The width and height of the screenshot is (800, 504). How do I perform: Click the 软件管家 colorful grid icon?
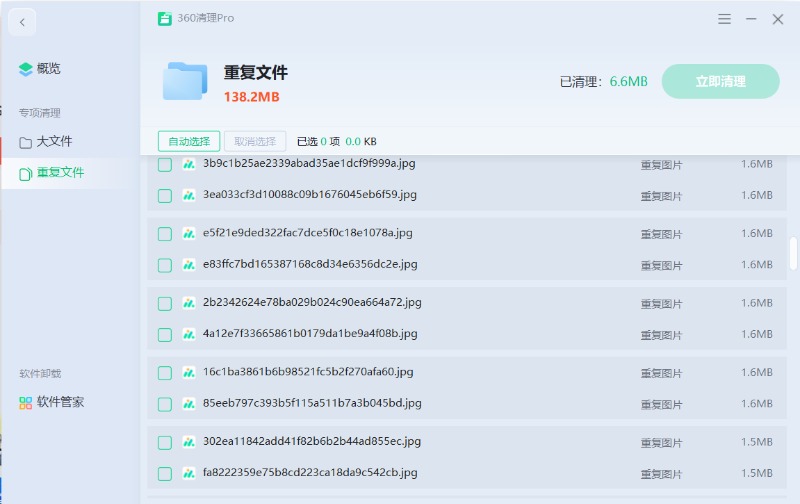pyautogui.click(x=26, y=402)
